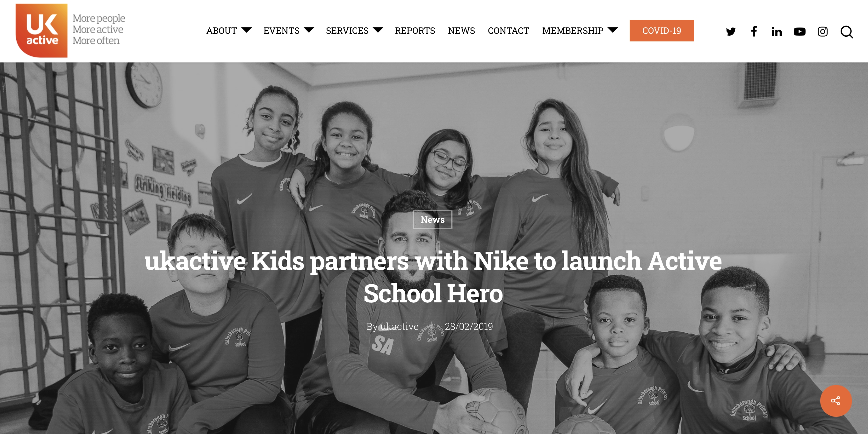Open the Contact menu item

tap(509, 31)
